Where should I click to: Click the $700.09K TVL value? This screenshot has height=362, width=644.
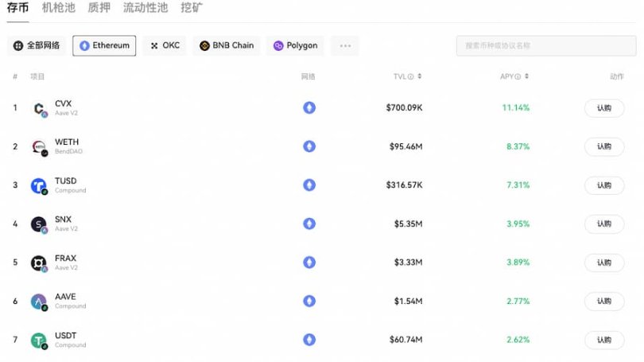[x=404, y=107]
